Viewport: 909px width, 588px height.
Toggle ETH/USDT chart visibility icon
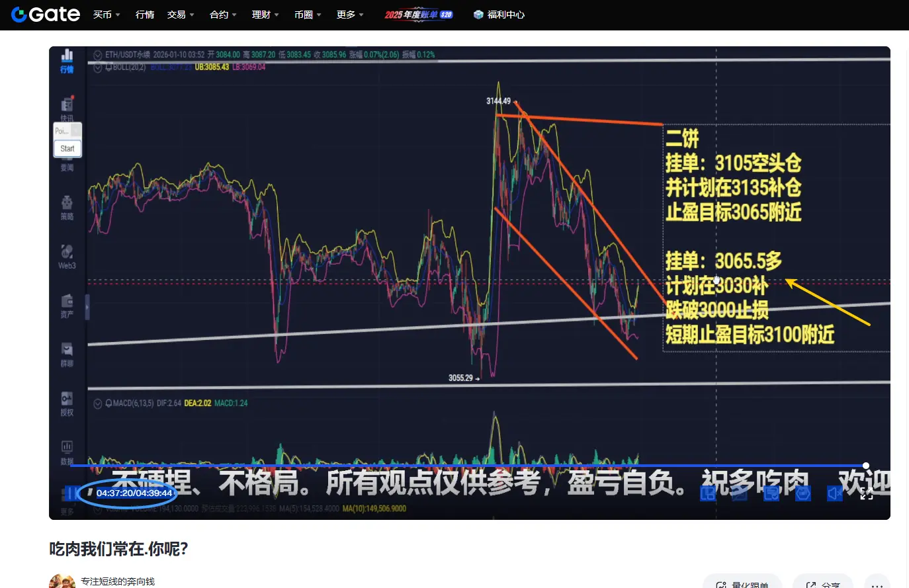(98, 55)
